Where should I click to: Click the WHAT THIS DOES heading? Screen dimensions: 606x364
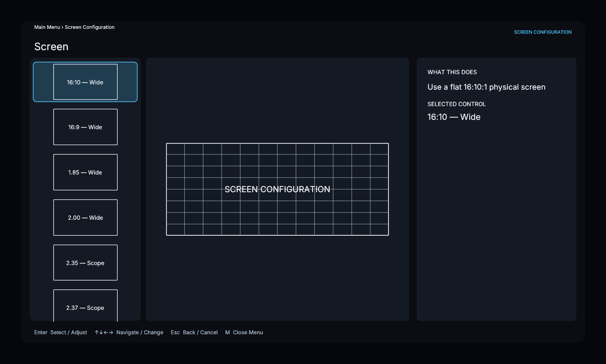(x=452, y=72)
